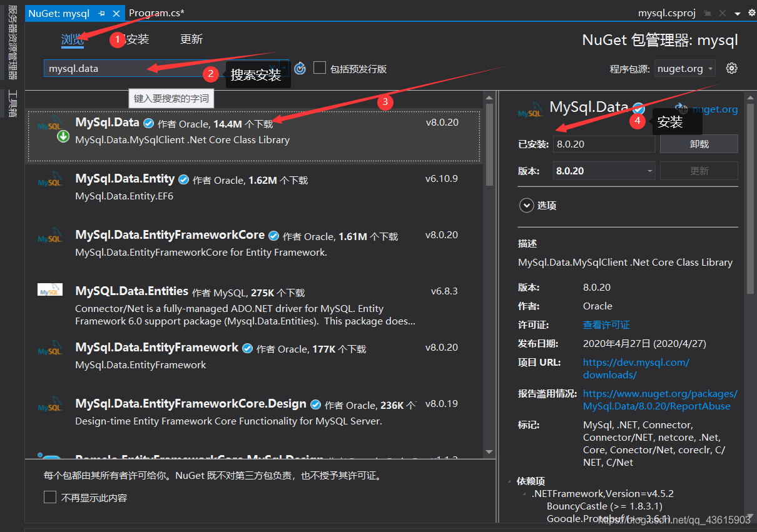Expand the 选项 options section

526,205
